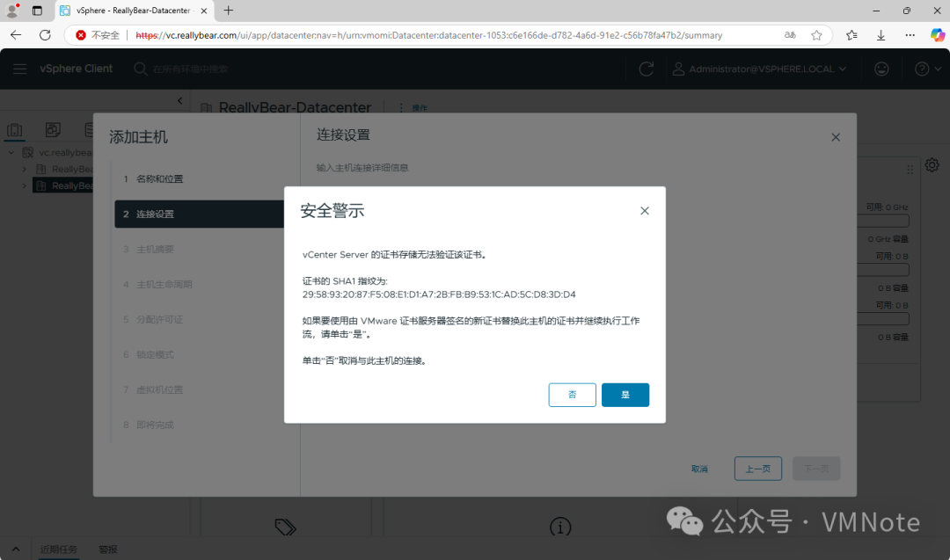950x560 pixels.
Task: Collapse the navigation sidebar chevron
Action: (x=180, y=101)
